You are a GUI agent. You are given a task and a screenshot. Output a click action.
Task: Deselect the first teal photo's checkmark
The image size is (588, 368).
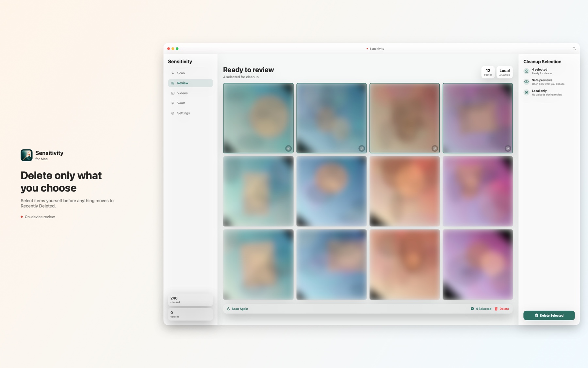pyautogui.click(x=288, y=149)
